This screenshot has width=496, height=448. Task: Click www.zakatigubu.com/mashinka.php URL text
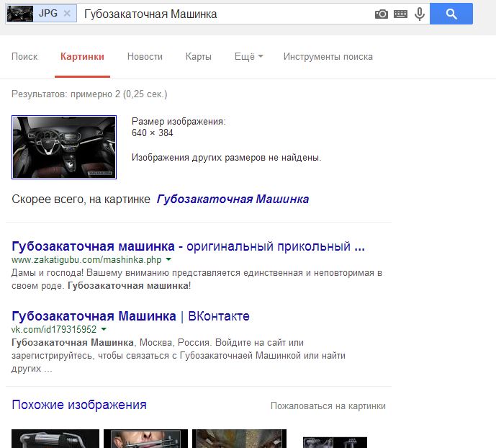(x=86, y=260)
